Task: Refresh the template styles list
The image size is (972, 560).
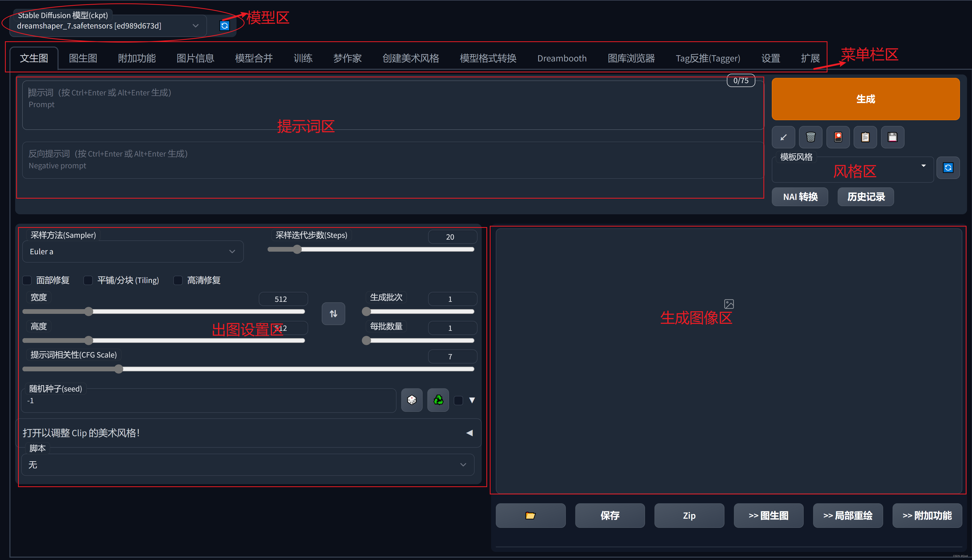Action: click(x=948, y=168)
